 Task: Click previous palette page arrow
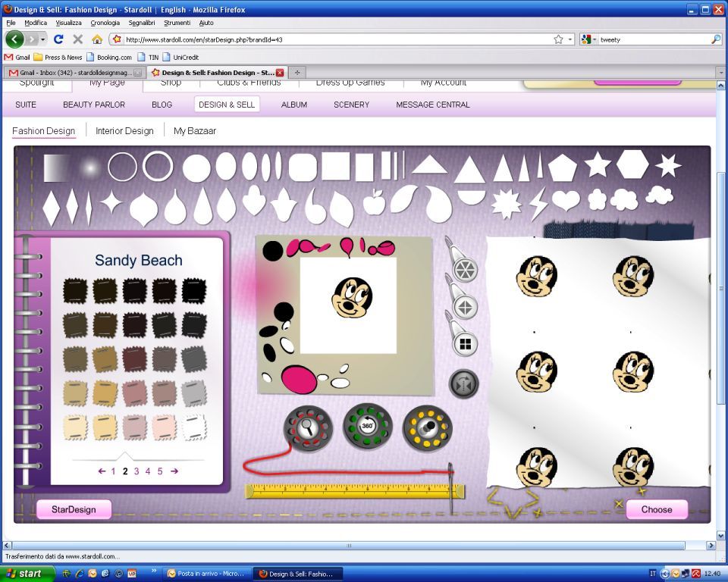coord(102,471)
